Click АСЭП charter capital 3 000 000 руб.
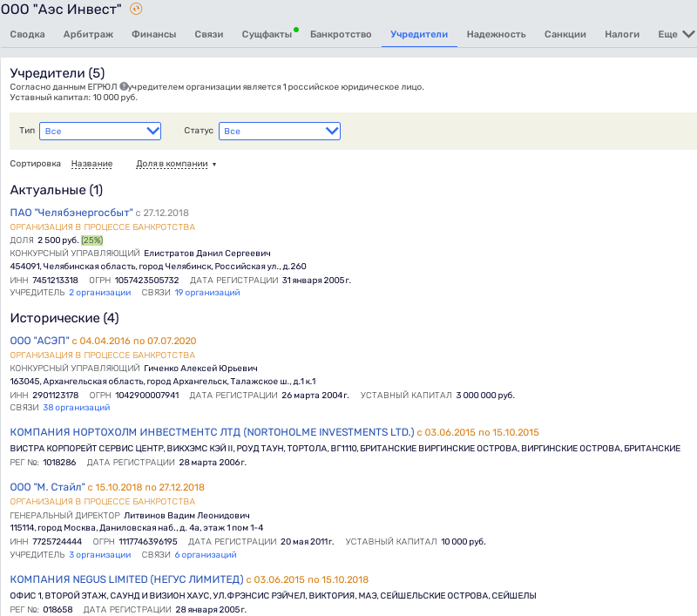 pyautogui.click(x=485, y=395)
